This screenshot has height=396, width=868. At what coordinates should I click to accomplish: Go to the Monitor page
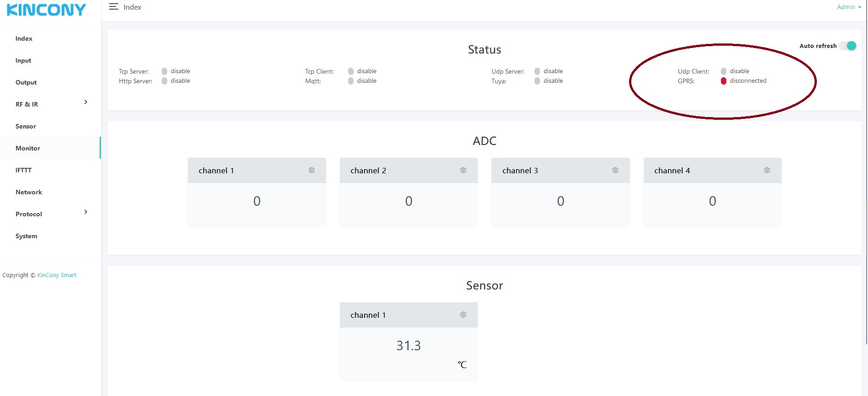(28, 148)
